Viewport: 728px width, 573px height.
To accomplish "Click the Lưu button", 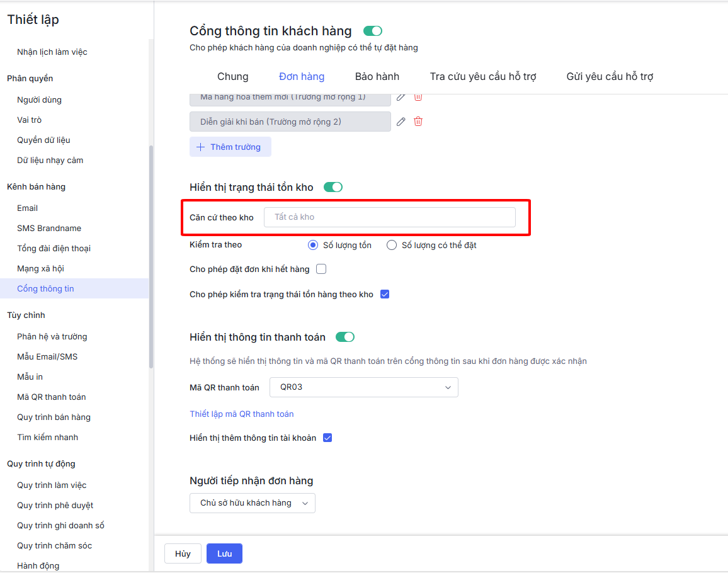I will [224, 553].
